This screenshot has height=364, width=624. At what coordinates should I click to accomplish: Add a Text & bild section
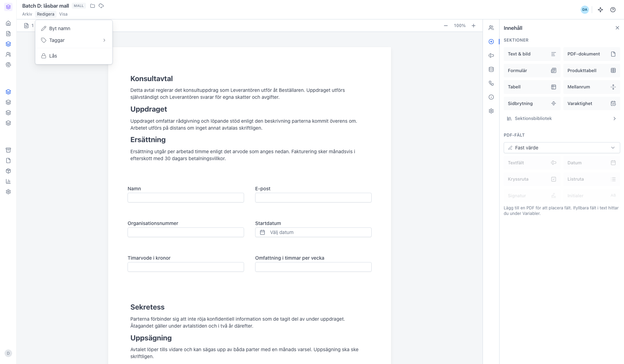(532, 54)
